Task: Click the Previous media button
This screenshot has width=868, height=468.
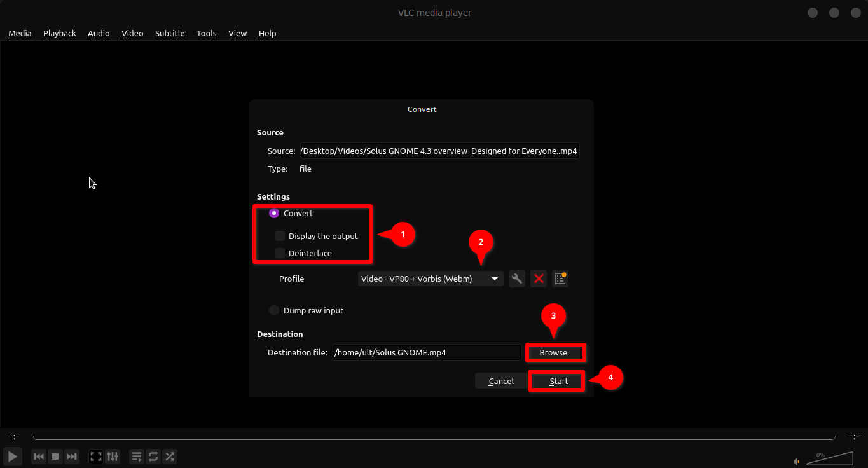Action: tap(39, 457)
